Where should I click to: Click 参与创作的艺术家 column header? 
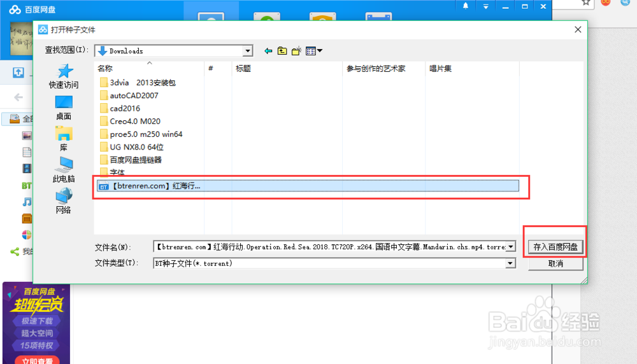pos(384,69)
